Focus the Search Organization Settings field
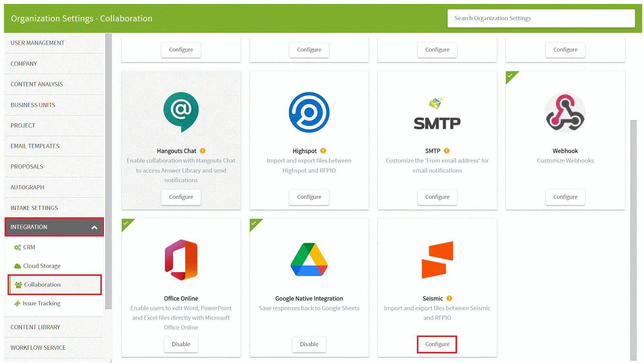Screen dimensions: 644x363 [x=541, y=18]
